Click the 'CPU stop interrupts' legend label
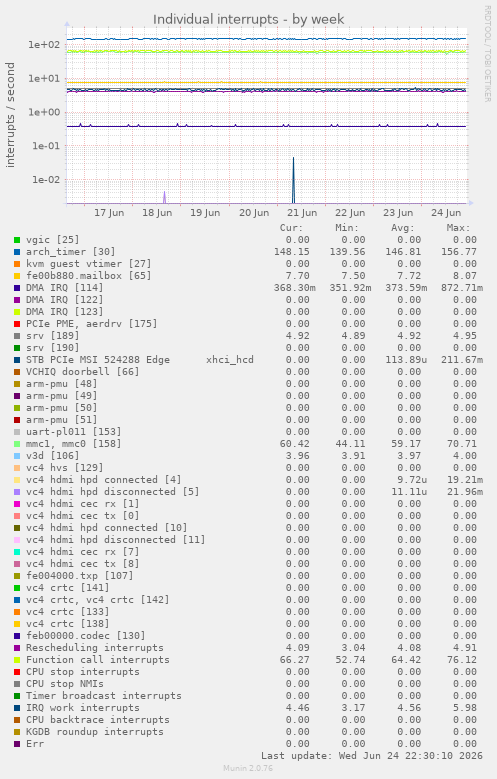Image resolution: width=497 pixels, height=779 pixels. pyautogui.click(x=83, y=672)
